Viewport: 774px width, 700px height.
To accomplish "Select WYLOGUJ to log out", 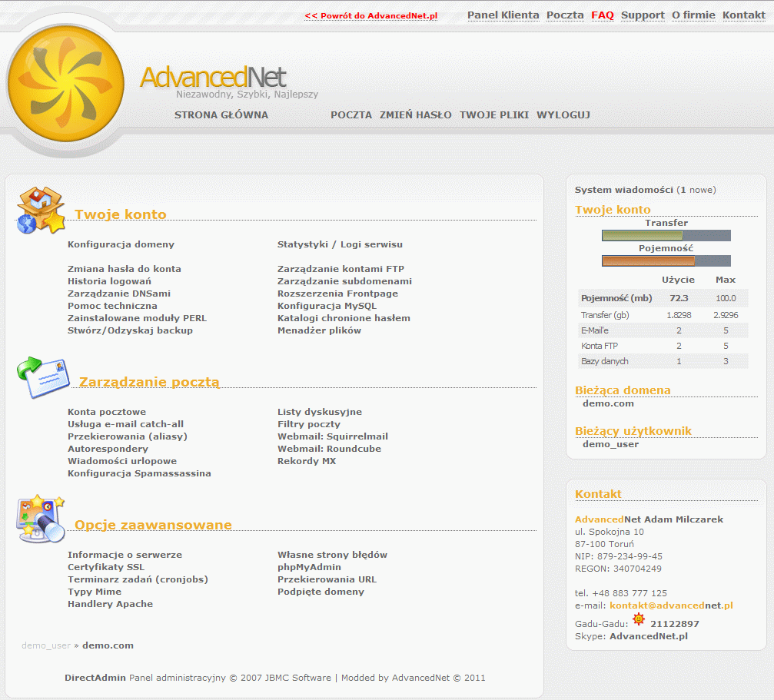I will click(x=563, y=115).
